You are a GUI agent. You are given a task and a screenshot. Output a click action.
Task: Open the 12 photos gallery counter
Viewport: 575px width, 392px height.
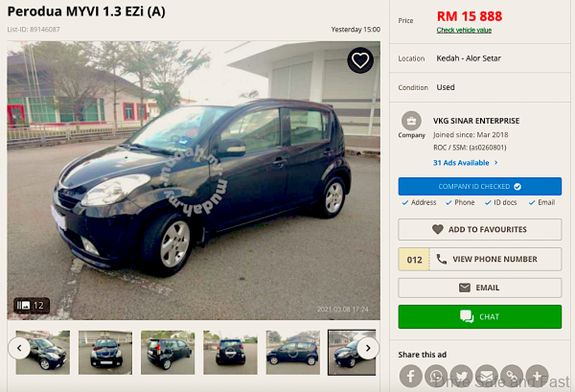click(32, 305)
